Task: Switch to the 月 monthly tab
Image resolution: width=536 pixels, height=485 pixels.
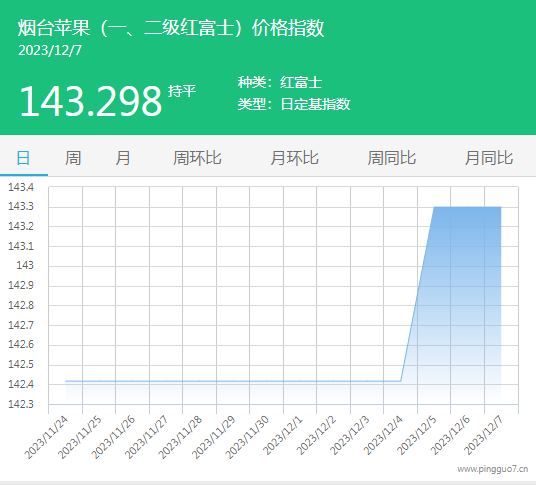Action: pyautogui.click(x=122, y=158)
